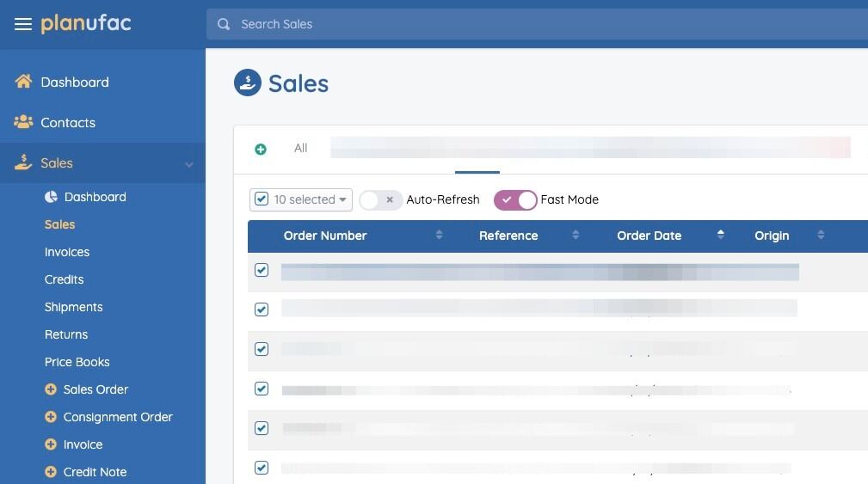Image resolution: width=868 pixels, height=484 pixels.
Task: Click the hamburger menu icon
Action: click(x=23, y=24)
